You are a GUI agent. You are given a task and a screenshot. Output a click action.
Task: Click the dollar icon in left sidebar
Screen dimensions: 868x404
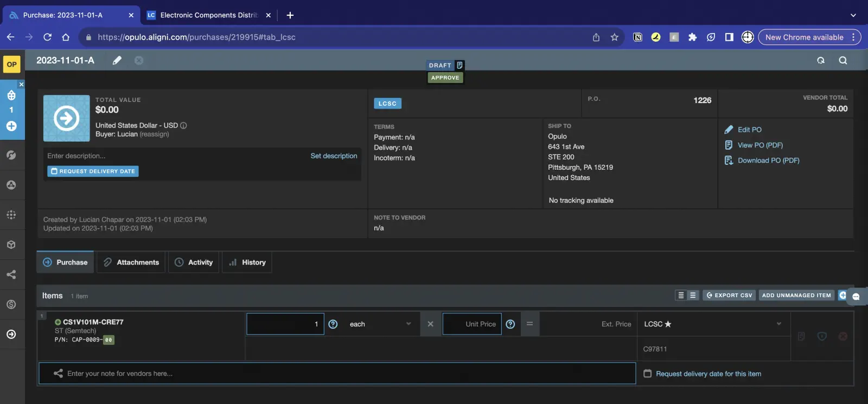(x=11, y=304)
